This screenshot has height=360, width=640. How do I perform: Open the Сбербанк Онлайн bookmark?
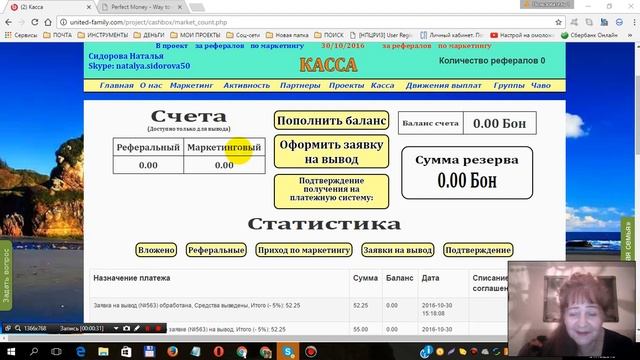pyautogui.click(x=589, y=35)
